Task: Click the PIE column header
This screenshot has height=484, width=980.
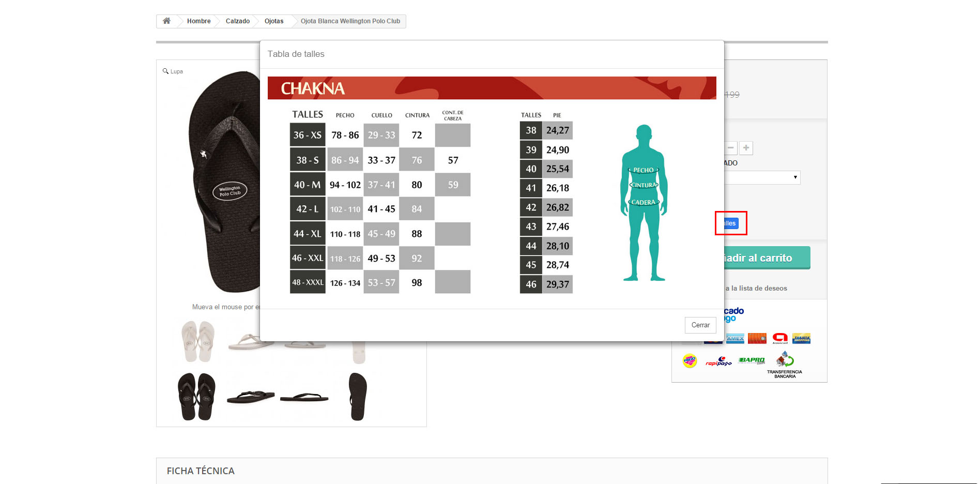Action: click(x=557, y=115)
